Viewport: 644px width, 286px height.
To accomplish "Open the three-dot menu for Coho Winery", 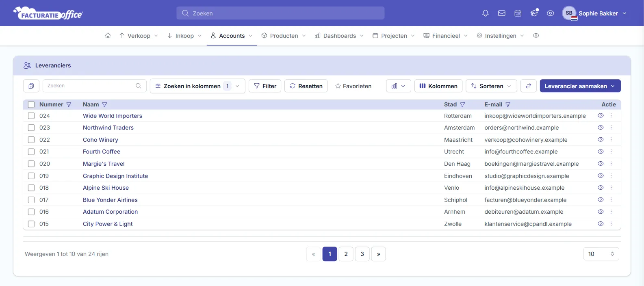I will (611, 139).
